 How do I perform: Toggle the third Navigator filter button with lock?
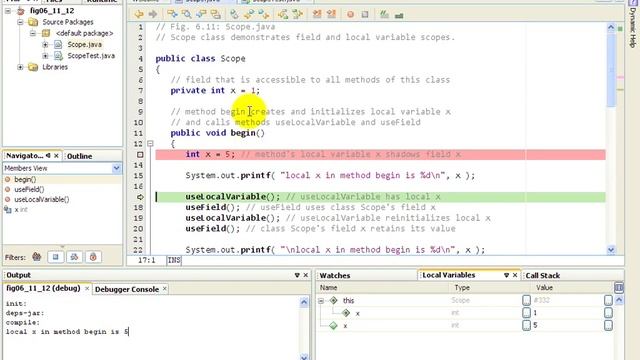[93, 257]
